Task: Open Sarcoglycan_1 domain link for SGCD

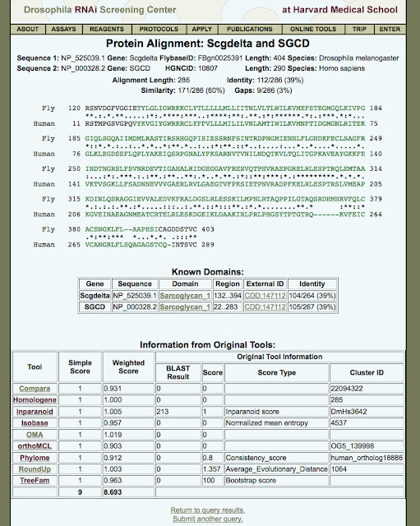Action: (185, 307)
